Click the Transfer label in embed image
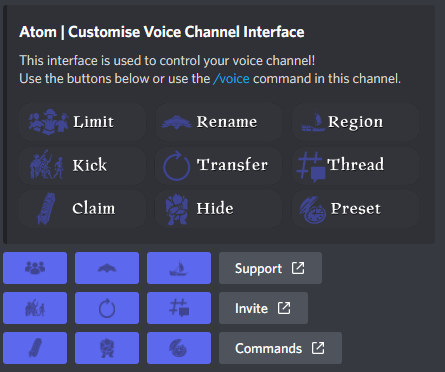Viewport: 445px width, 372px height. click(232, 165)
